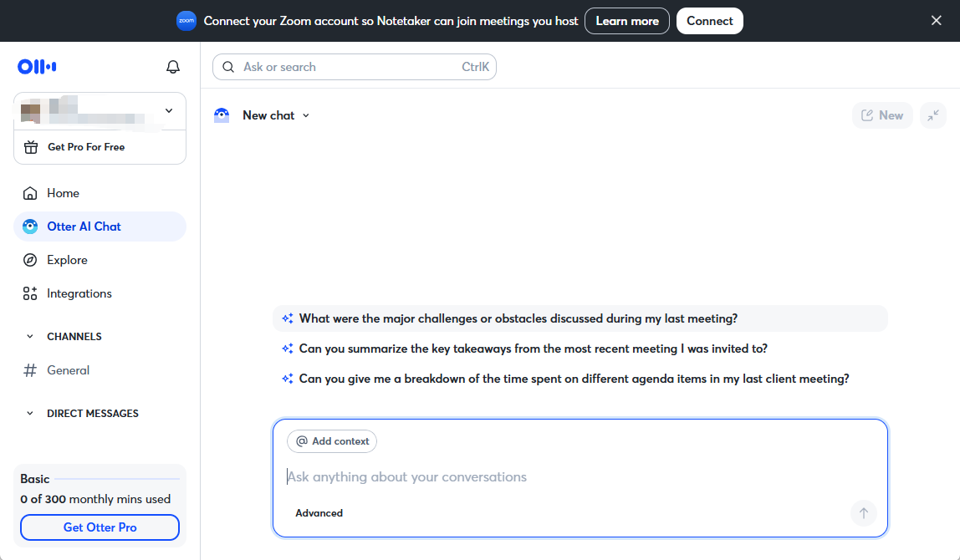The height and width of the screenshot is (560, 960).
Task: Click the Zoom logo in the banner
Action: [186, 21]
